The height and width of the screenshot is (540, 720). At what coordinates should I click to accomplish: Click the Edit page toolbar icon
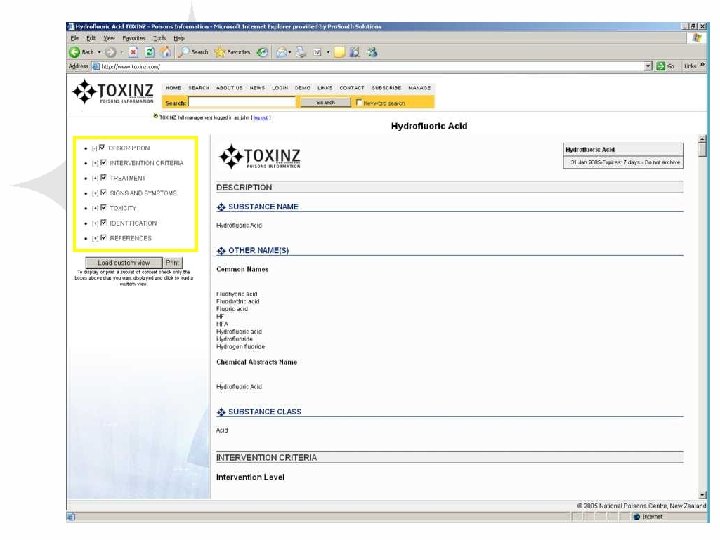(x=317, y=52)
